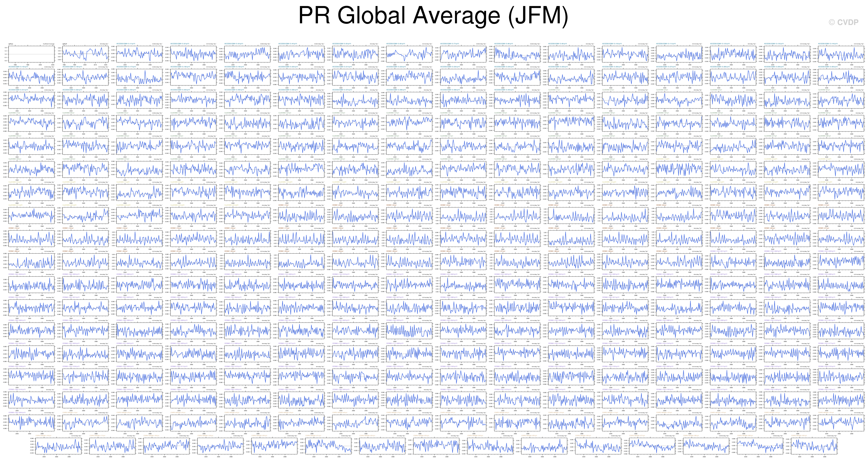Open the CanESM2 r6i1p1 plot

coord(841,100)
